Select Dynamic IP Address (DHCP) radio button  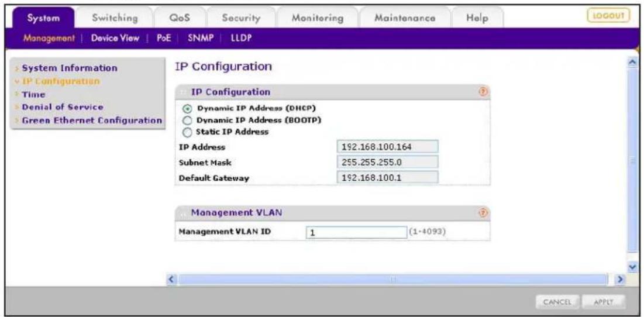pos(187,108)
